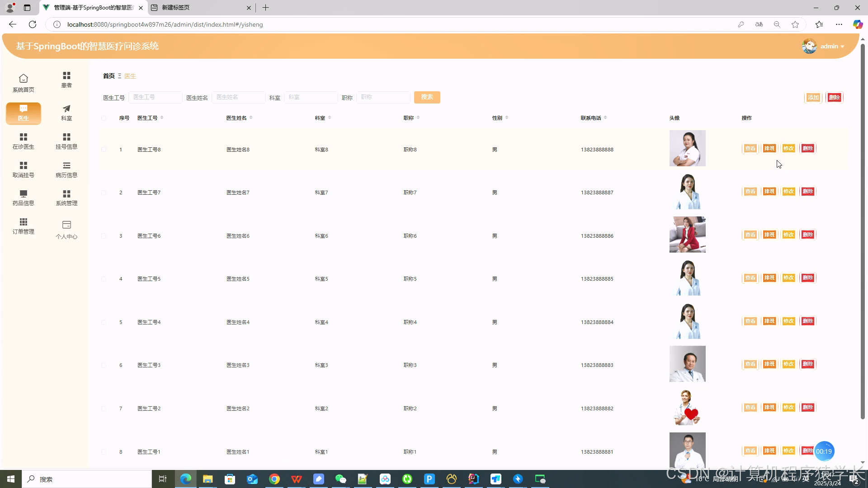Check the checkbox for row 3 医生工号6

104,236
